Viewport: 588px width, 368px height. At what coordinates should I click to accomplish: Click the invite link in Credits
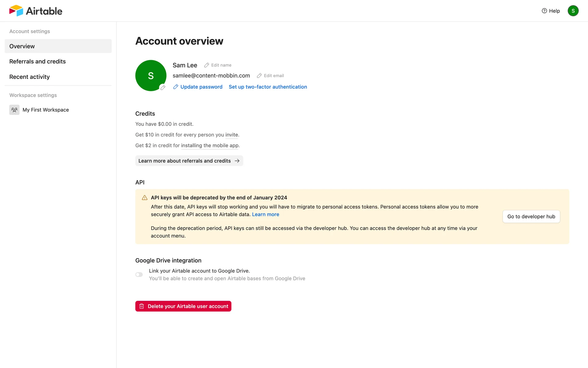pos(232,135)
